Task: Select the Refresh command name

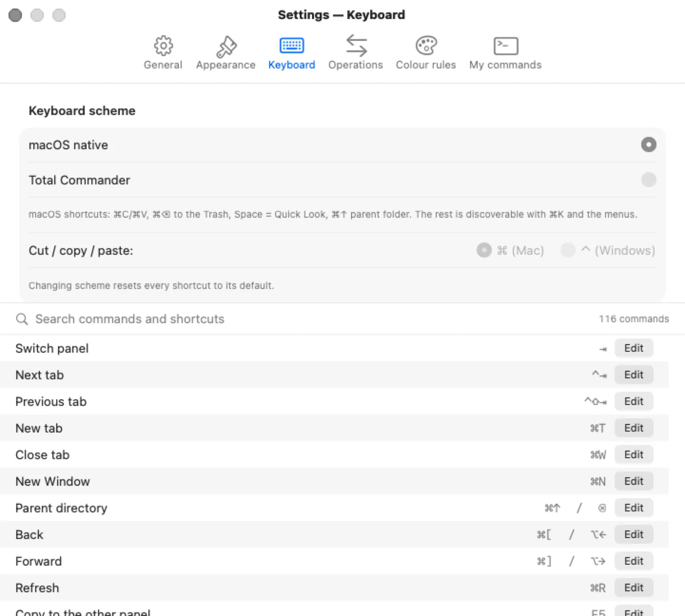Action: [x=37, y=588]
